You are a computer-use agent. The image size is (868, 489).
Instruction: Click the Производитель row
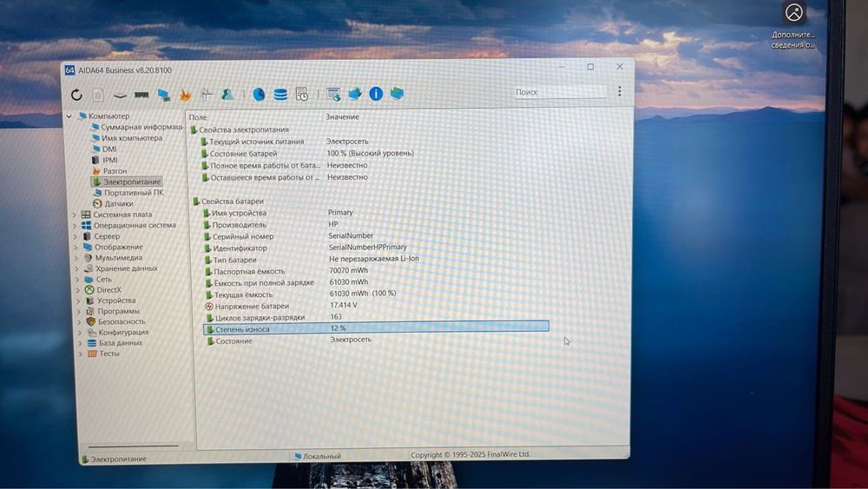click(271, 224)
